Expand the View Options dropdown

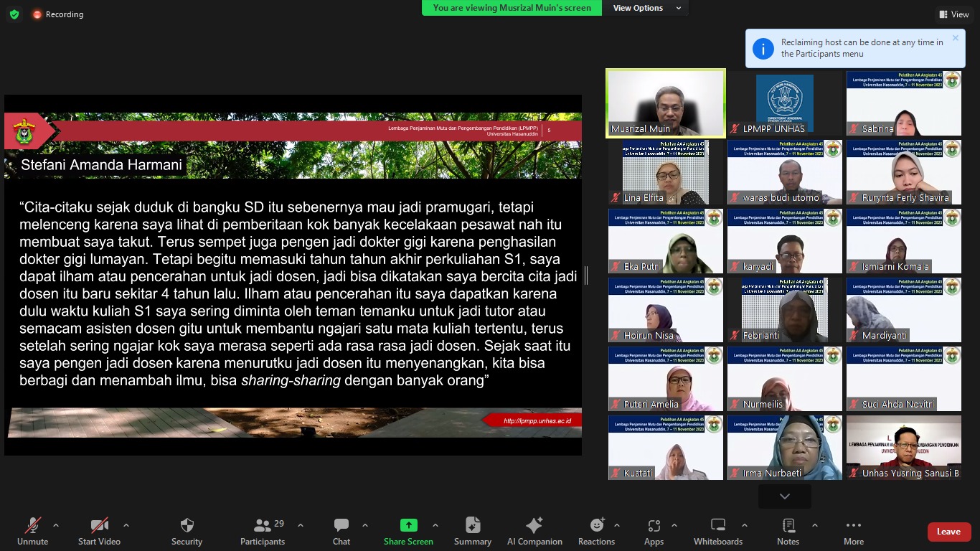[646, 8]
